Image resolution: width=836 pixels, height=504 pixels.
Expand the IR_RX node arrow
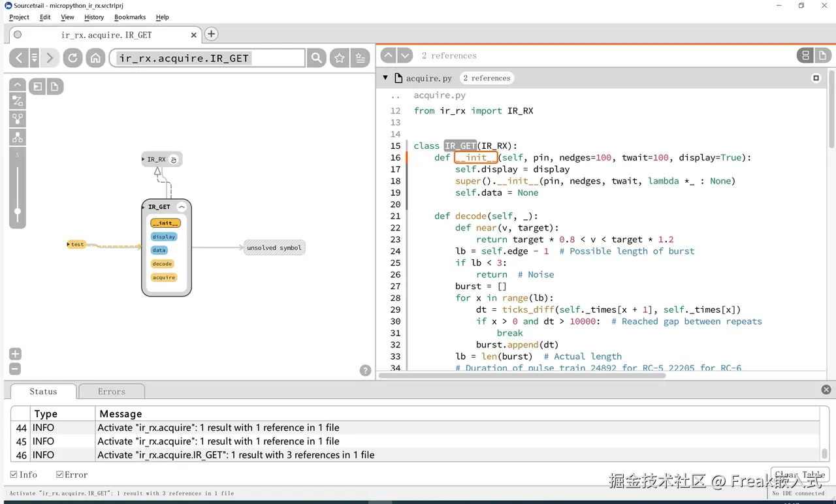pyautogui.click(x=144, y=159)
